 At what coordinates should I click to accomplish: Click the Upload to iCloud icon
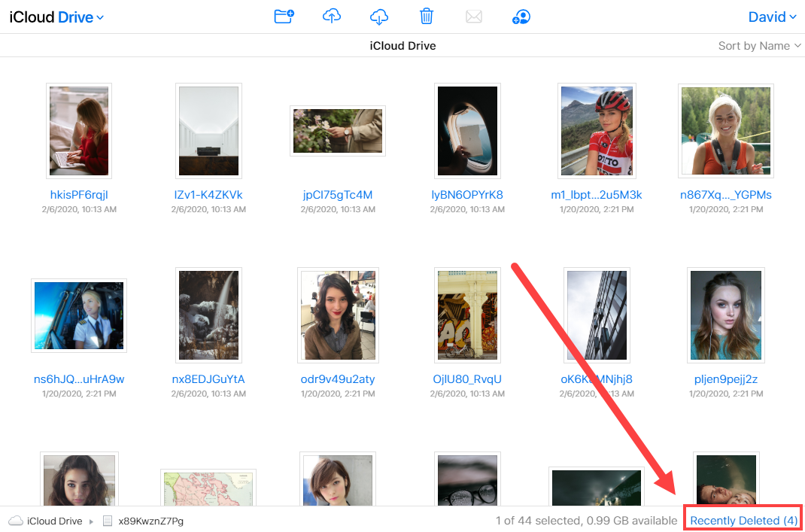332,17
